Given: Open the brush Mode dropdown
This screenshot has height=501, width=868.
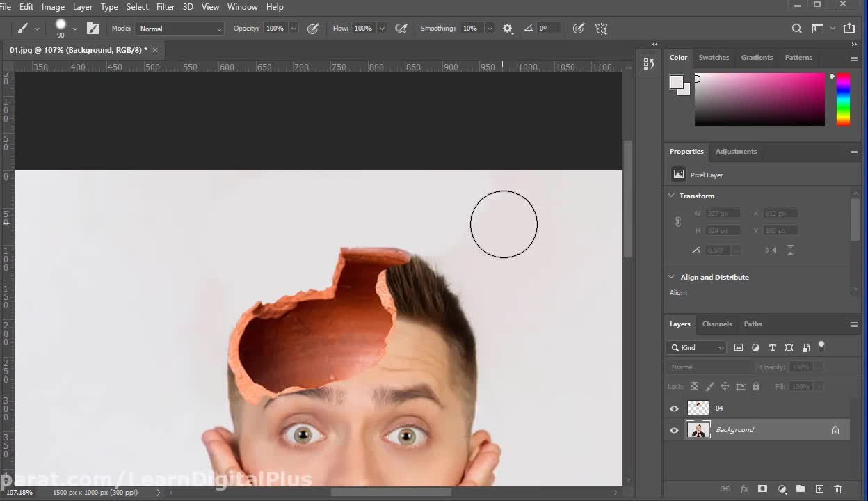Looking at the screenshot, I should tap(180, 29).
